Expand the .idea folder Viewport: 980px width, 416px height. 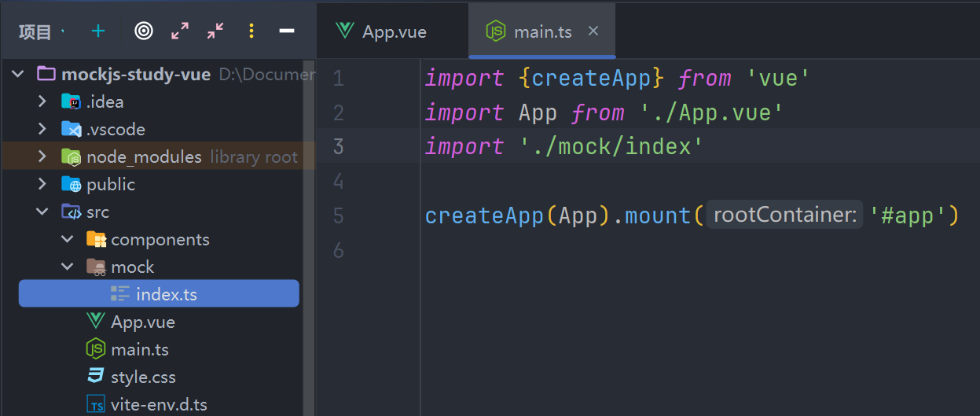point(42,101)
